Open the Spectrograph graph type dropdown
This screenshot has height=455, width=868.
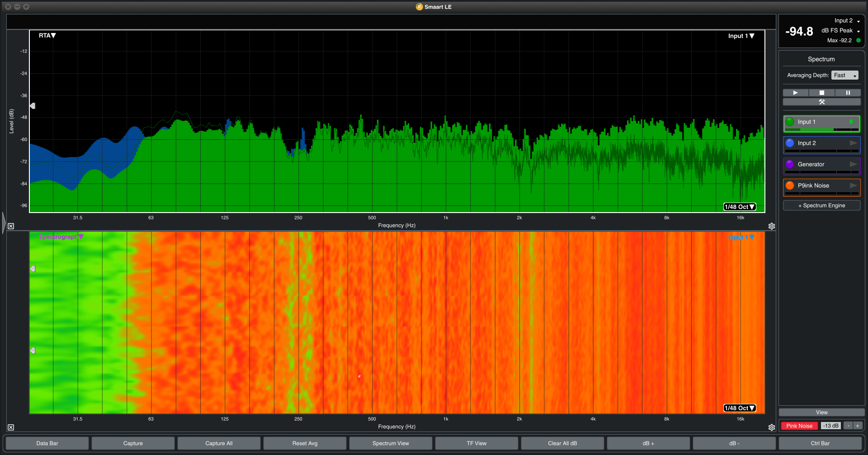click(x=61, y=237)
